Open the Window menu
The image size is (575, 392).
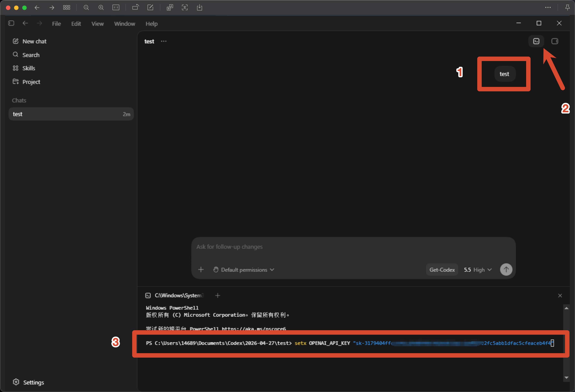point(125,24)
